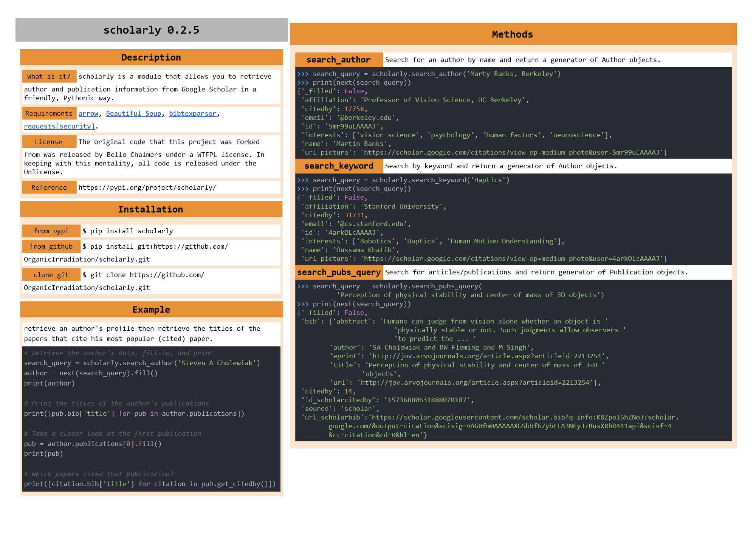Click the search_keyword method label
The width and height of the screenshot is (756, 534).
coord(339,166)
